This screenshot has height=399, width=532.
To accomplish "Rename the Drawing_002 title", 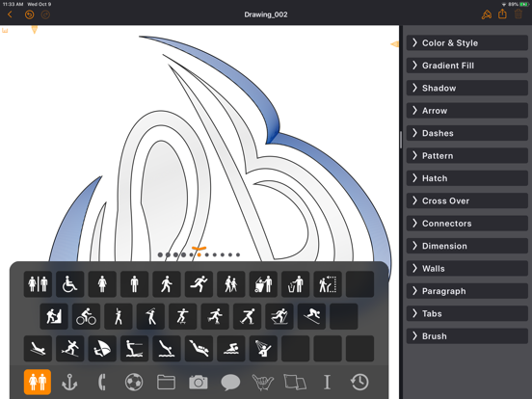I will (266, 14).
